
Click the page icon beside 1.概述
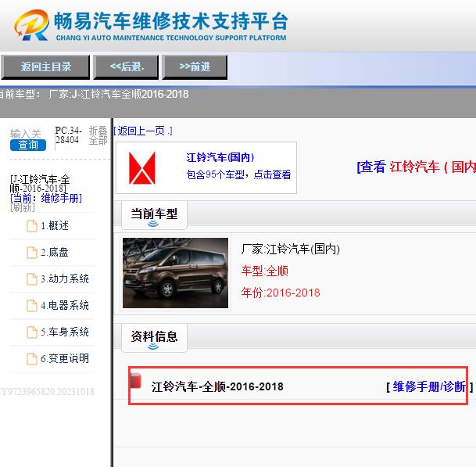[32, 226]
